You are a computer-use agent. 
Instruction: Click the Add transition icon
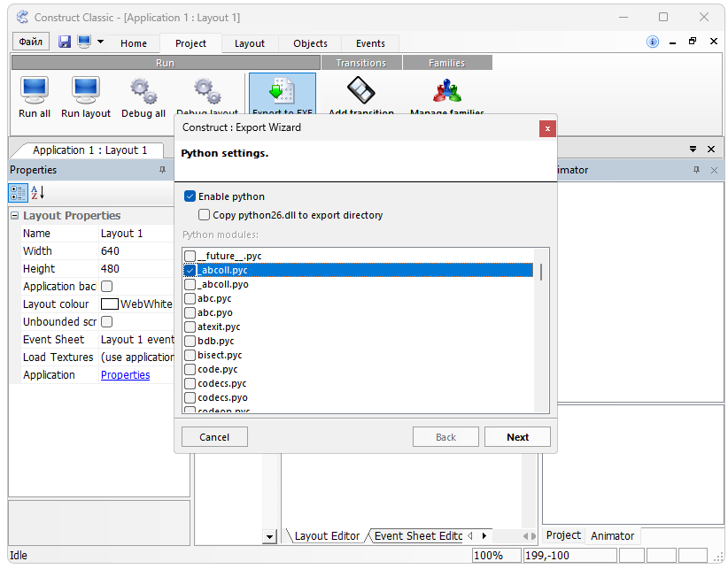[x=360, y=90]
